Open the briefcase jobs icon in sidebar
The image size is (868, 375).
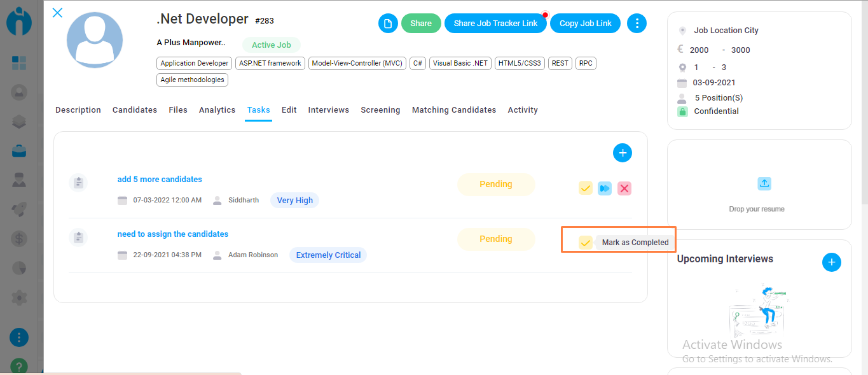[19, 151]
